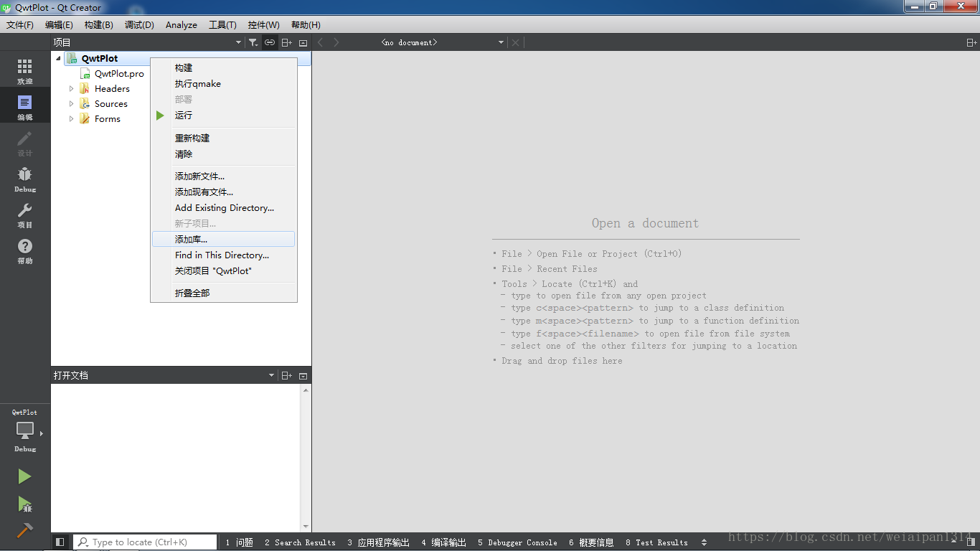
Task: Open the 编辑(E) menu
Action: coord(59,25)
